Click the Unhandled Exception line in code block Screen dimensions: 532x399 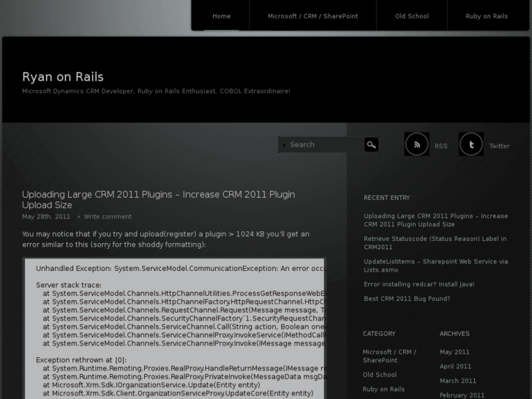click(180, 268)
